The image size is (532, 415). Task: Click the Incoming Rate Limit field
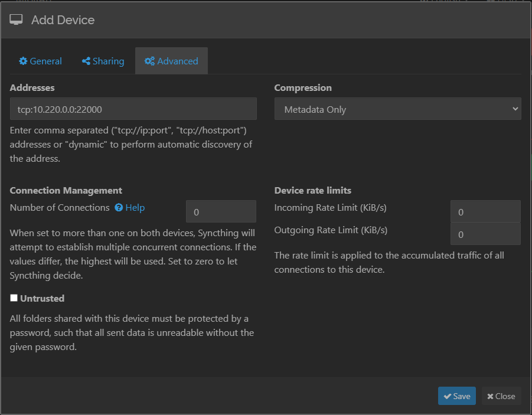485,212
